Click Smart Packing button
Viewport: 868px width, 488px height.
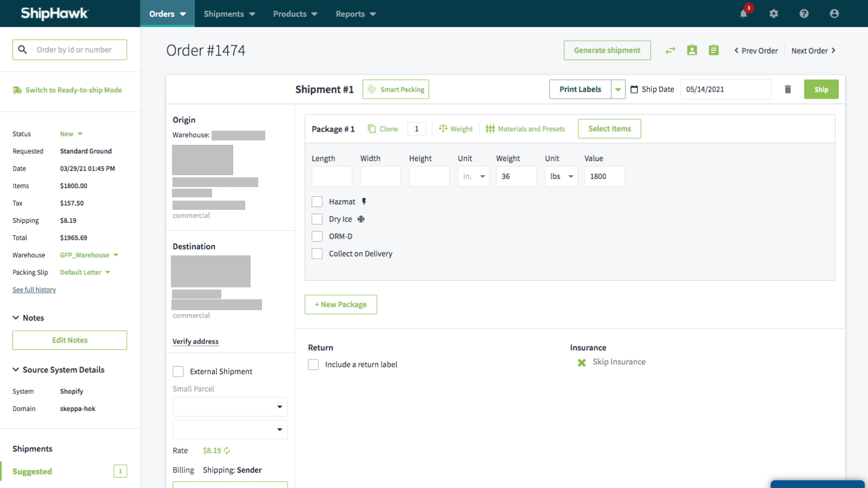click(x=396, y=89)
